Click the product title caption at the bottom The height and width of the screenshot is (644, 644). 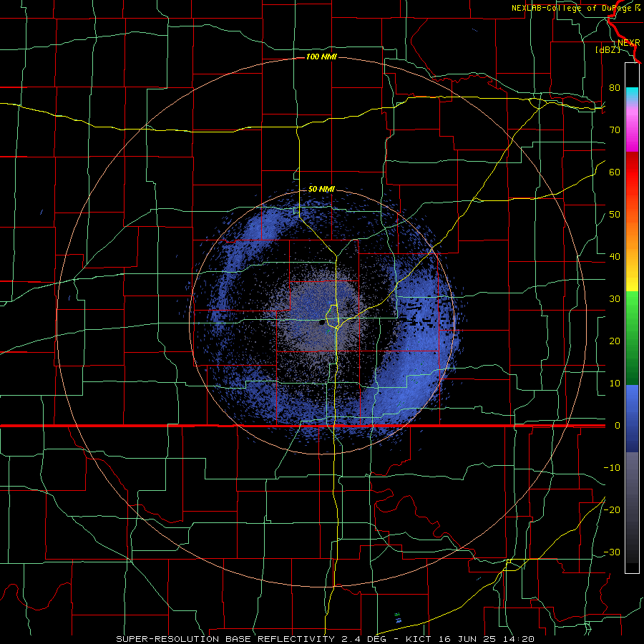(x=326, y=639)
